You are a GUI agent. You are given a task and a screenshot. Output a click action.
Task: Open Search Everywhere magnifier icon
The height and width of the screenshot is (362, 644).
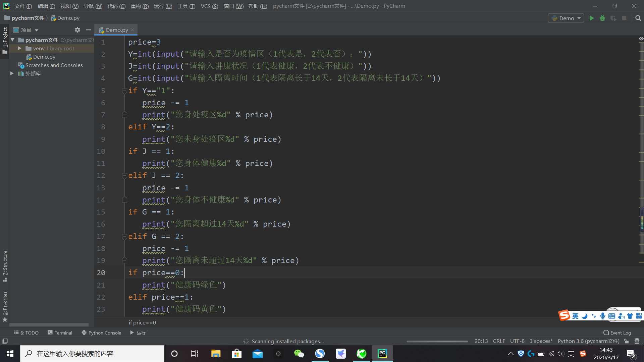(638, 18)
